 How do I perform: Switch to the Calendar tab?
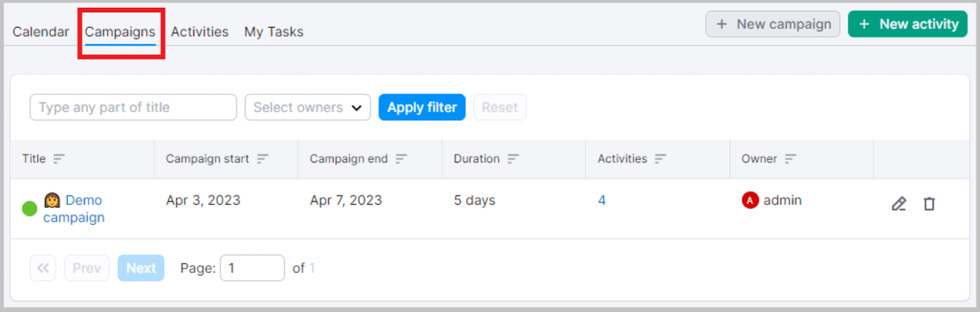(x=41, y=32)
